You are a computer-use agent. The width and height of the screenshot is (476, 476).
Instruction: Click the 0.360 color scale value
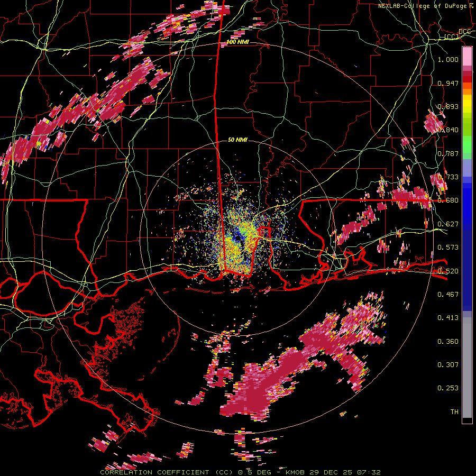[448, 342]
